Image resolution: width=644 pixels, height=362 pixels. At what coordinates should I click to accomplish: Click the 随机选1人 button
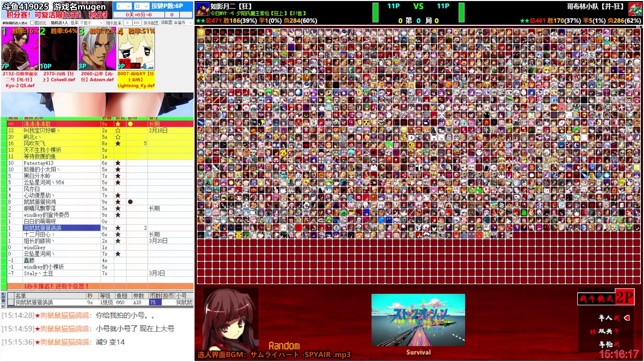pyautogui.click(x=59, y=23)
